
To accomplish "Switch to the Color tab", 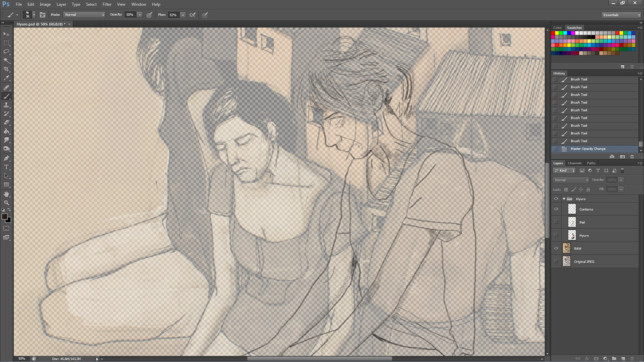I will [558, 28].
